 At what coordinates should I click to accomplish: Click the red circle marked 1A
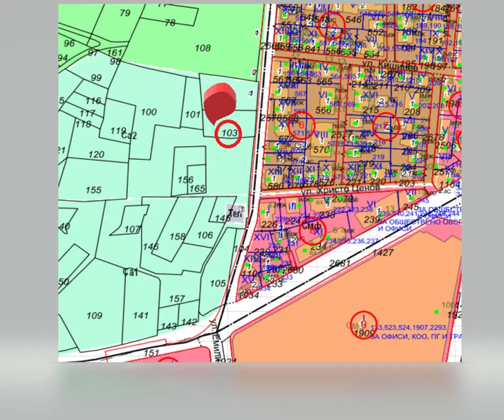coord(332,25)
